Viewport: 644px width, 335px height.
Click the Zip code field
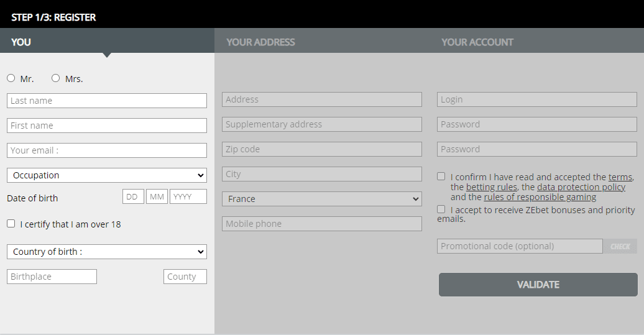[322, 149]
